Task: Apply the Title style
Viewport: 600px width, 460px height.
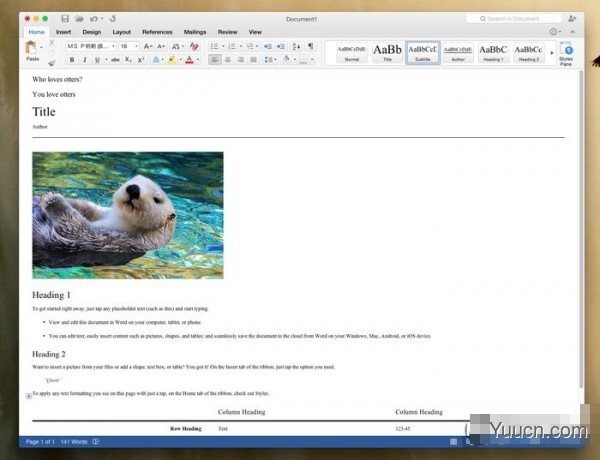Action: pyautogui.click(x=387, y=52)
